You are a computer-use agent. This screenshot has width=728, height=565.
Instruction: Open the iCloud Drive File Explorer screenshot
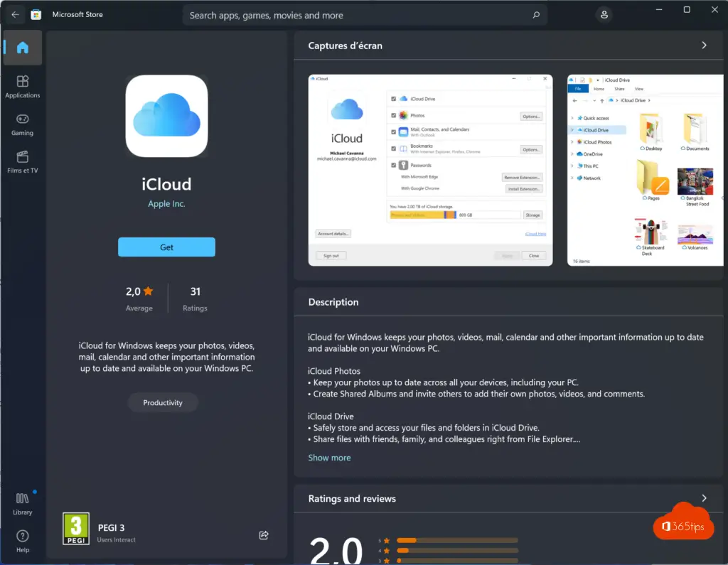[646, 170]
